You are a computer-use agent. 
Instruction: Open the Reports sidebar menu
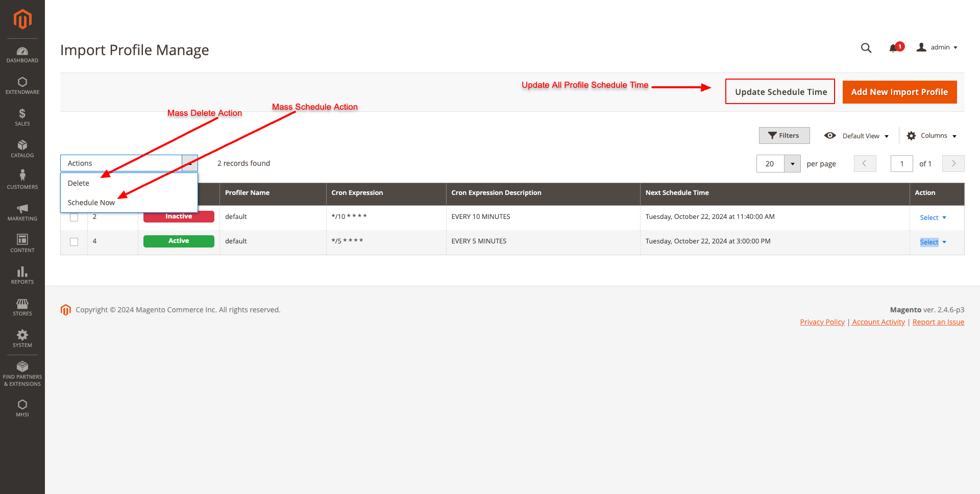22,276
